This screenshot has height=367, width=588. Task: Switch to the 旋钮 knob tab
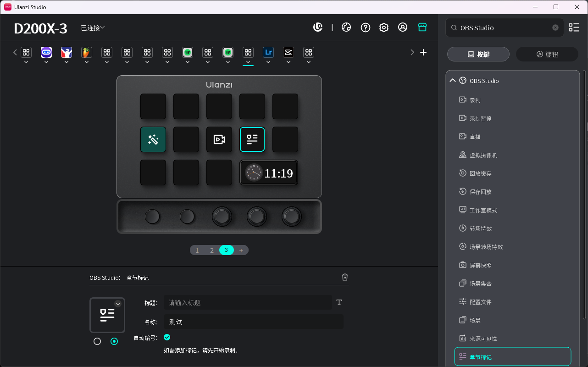pyautogui.click(x=547, y=54)
